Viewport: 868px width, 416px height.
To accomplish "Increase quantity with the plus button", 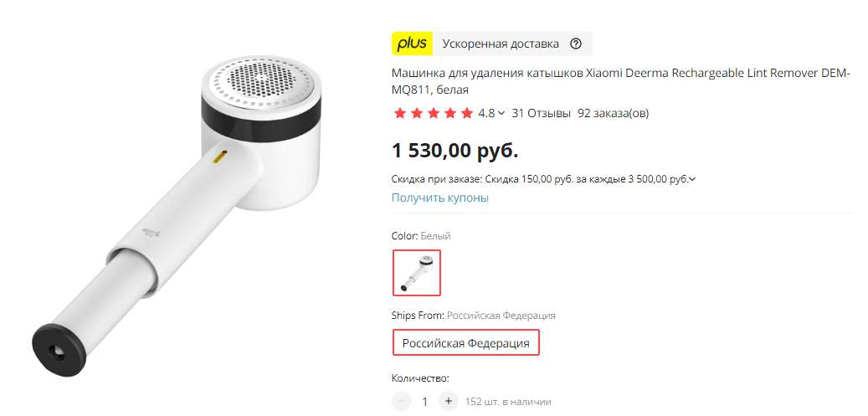I will tap(449, 401).
